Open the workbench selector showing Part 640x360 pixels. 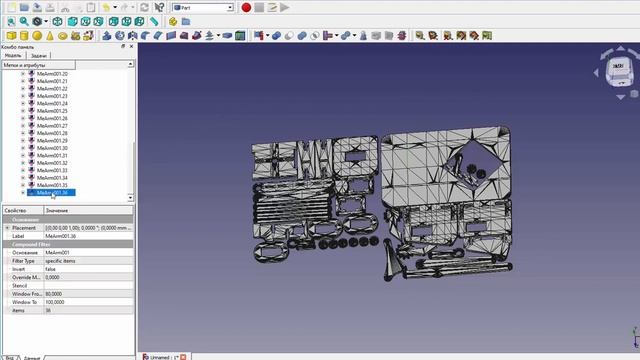pyautogui.click(x=203, y=8)
